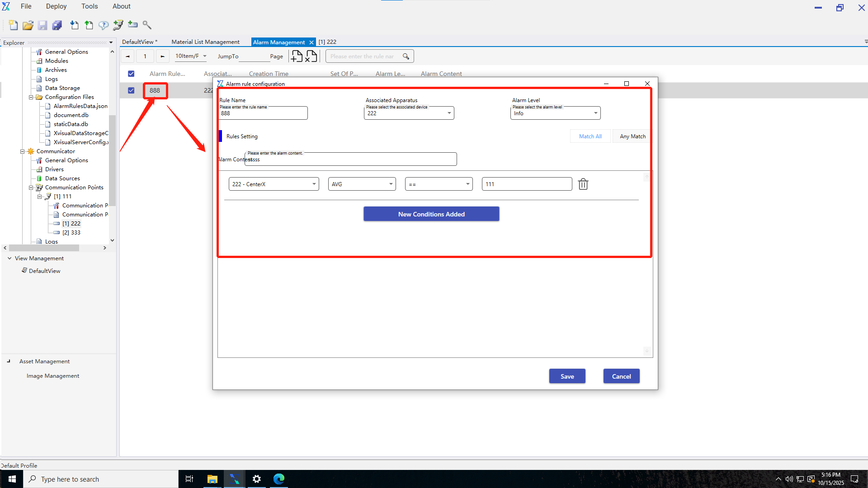Viewport: 868px width, 488px height.
Task: Uncheck the checkbox for rule 888
Action: coord(131,90)
